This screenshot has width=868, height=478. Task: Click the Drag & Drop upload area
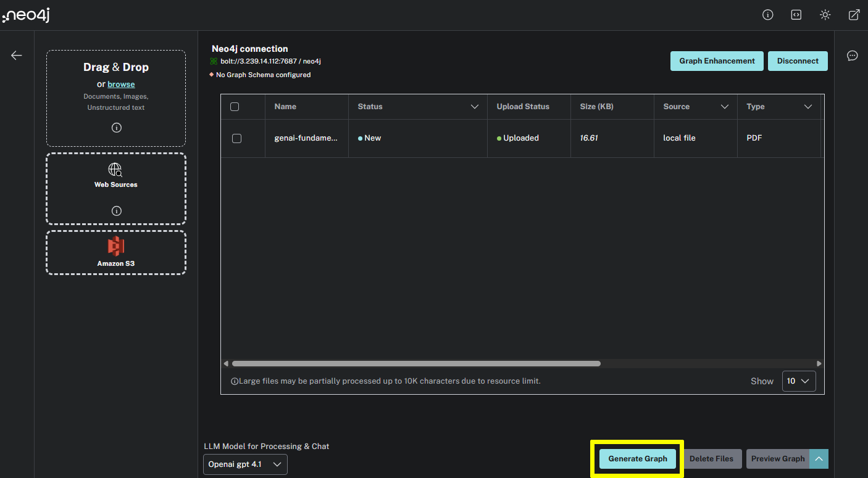point(116,98)
